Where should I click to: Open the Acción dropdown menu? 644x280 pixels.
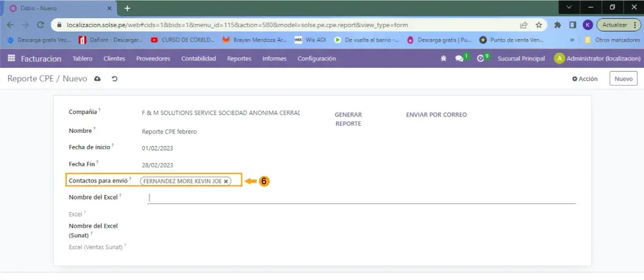584,79
